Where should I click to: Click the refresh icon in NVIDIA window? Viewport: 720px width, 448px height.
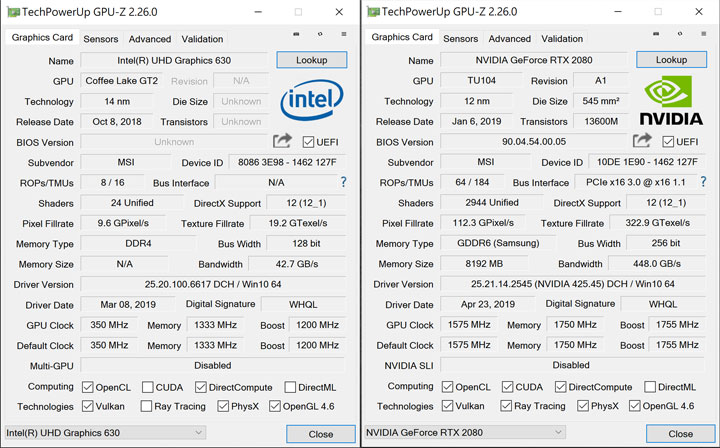click(x=680, y=34)
